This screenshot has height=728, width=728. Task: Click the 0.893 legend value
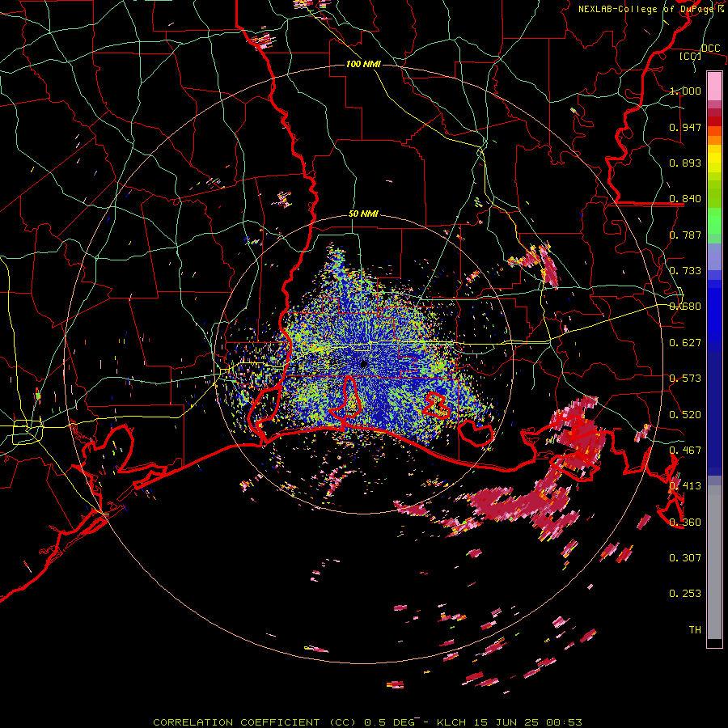click(685, 163)
